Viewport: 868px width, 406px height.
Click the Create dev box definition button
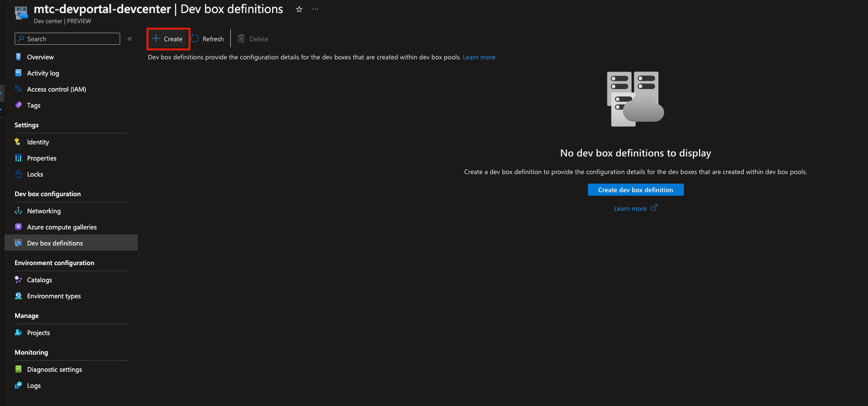[635, 190]
